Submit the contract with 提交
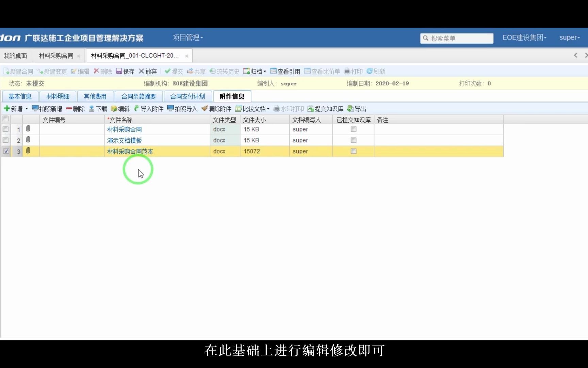Screen dimensions: 588x368 click(x=174, y=71)
